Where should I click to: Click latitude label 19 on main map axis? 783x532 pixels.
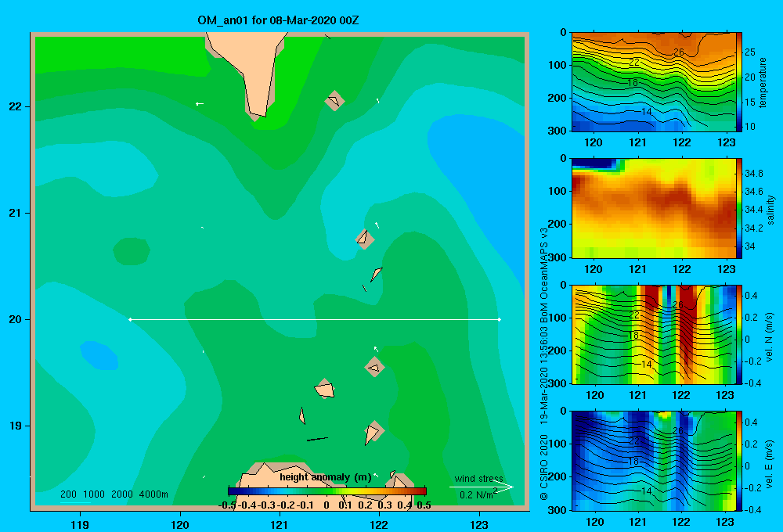(16, 426)
